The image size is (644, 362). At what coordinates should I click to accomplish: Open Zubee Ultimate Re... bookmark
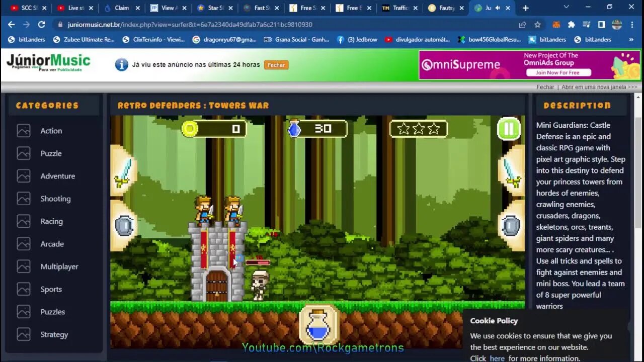(x=84, y=39)
